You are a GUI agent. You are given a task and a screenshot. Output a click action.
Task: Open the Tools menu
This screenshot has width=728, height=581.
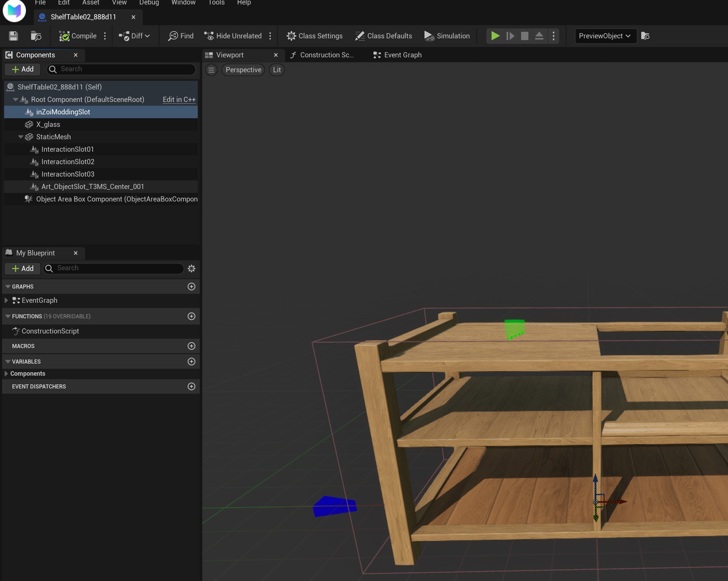216,3
